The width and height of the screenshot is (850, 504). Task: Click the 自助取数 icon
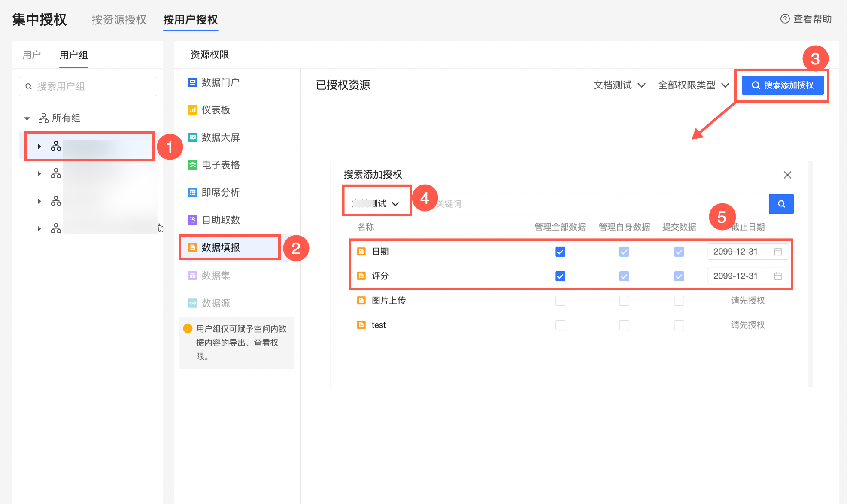[192, 220]
